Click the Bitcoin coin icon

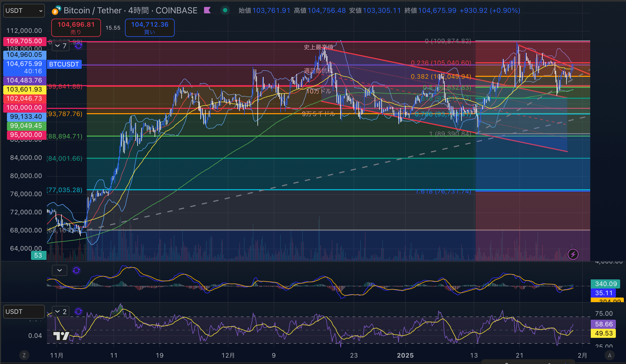(x=55, y=11)
